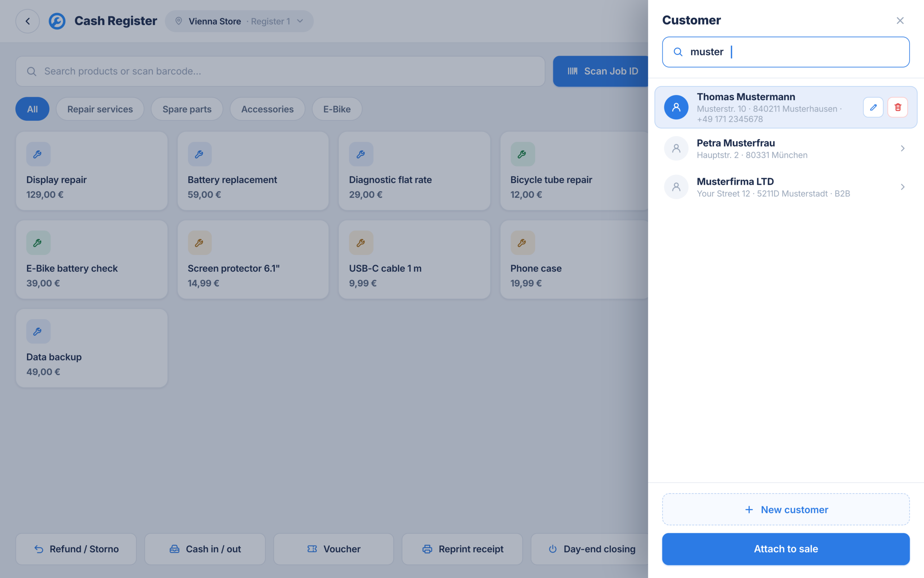924x578 pixels.
Task: Add Phone case 19,99 € product
Action: (574, 260)
